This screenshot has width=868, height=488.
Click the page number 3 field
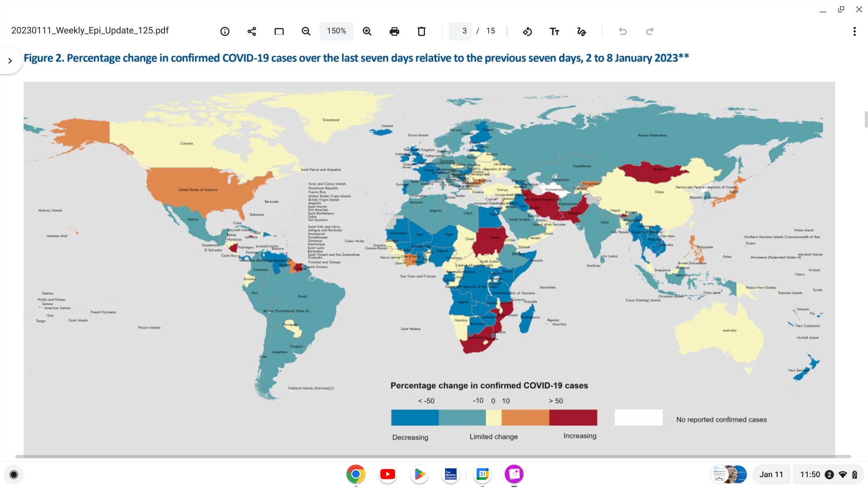click(460, 31)
